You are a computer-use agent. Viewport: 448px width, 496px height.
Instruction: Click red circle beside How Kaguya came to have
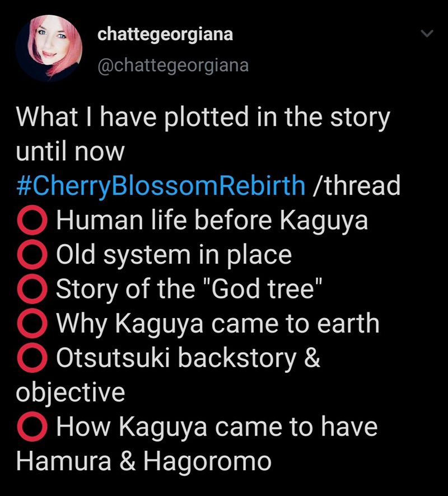pyautogui.click(x=32, y=427)
